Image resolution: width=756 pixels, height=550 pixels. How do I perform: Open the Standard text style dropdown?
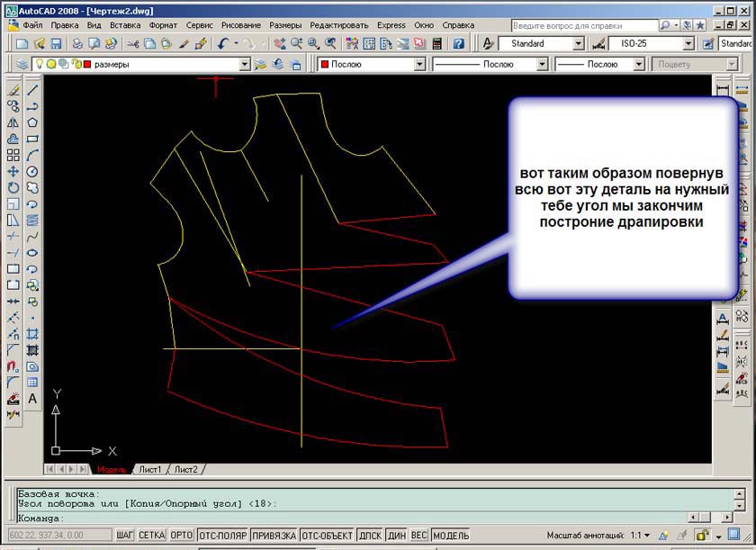pos(578,43)
